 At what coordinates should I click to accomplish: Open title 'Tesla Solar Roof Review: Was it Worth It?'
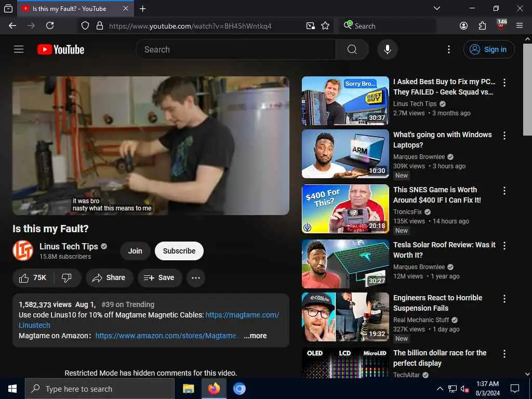[x=445, y=250]
